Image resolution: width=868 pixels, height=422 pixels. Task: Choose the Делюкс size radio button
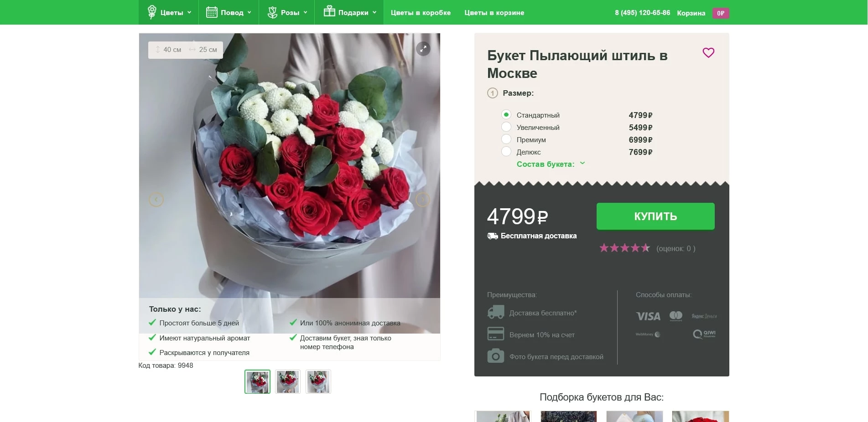pyautogui.click(x=506, y=152)
